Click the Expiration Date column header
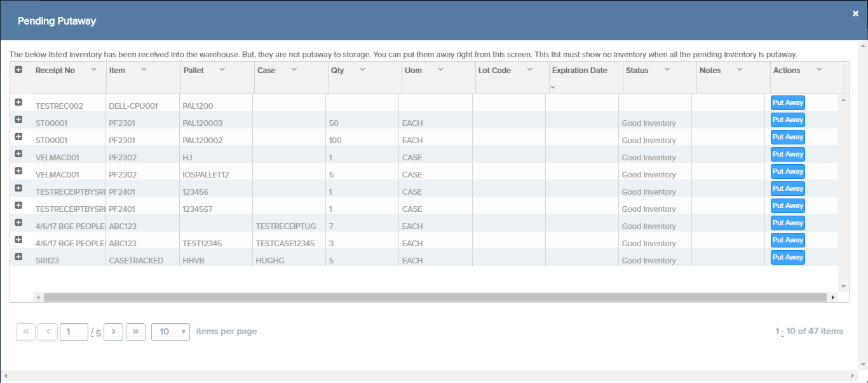868x383 pixels. tap(580, 70)
